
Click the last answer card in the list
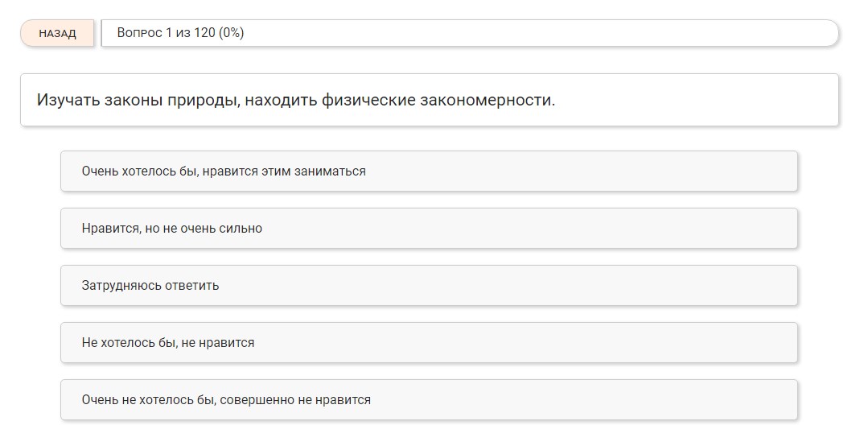[x=429, y=400]
